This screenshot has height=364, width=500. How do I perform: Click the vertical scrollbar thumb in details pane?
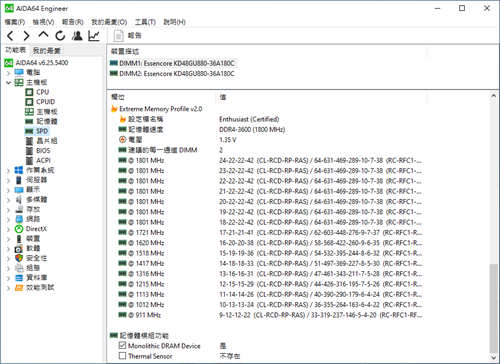coord(494,307)
